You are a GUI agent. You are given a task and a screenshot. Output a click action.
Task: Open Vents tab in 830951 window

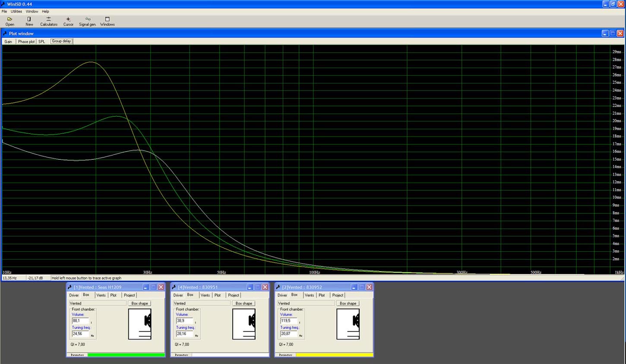205,295
